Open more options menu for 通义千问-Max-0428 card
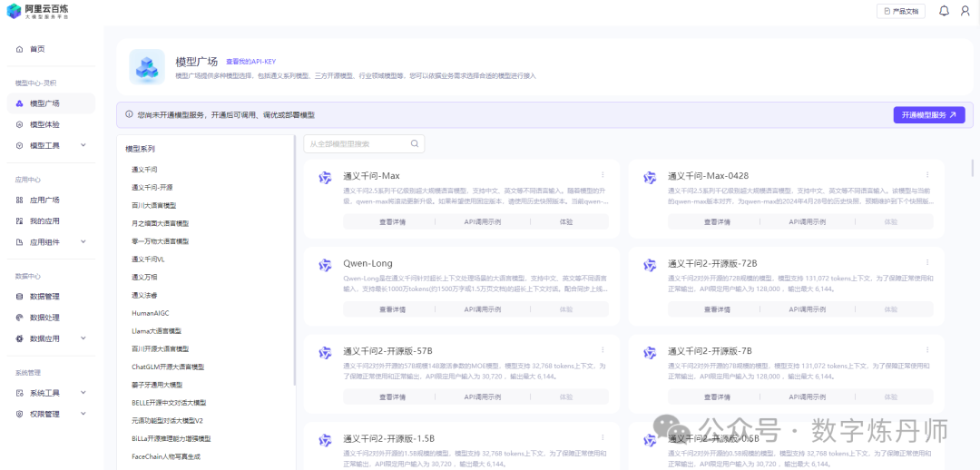The image size is (980, 470). (x=927, y=175)
